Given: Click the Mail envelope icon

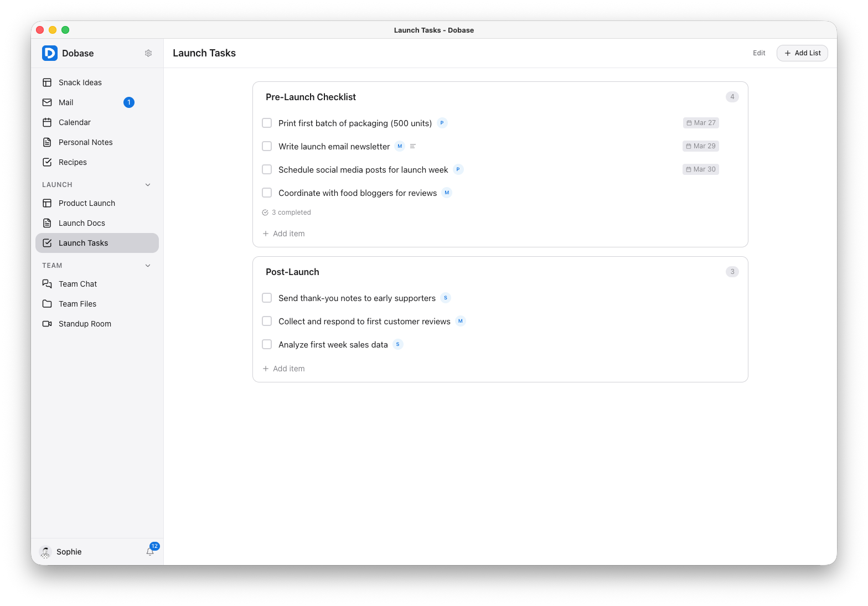Looking at the screenshot, I should (x=47, y=102).
